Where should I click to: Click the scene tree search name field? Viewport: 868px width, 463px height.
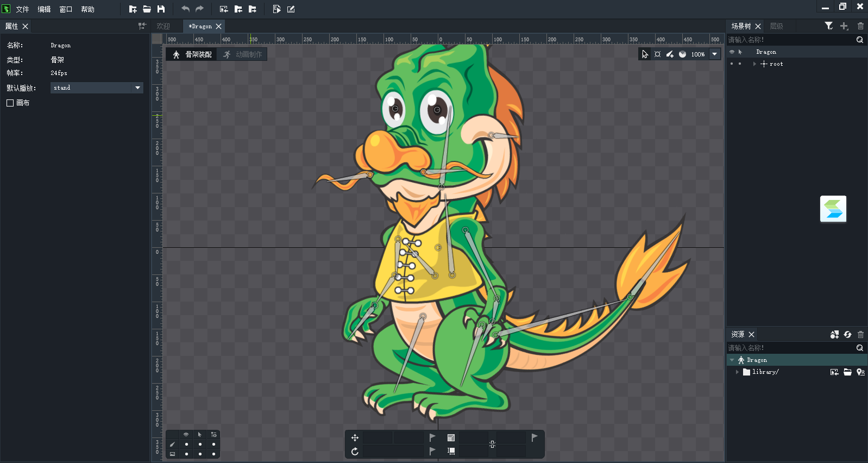[x=790, y=40]
